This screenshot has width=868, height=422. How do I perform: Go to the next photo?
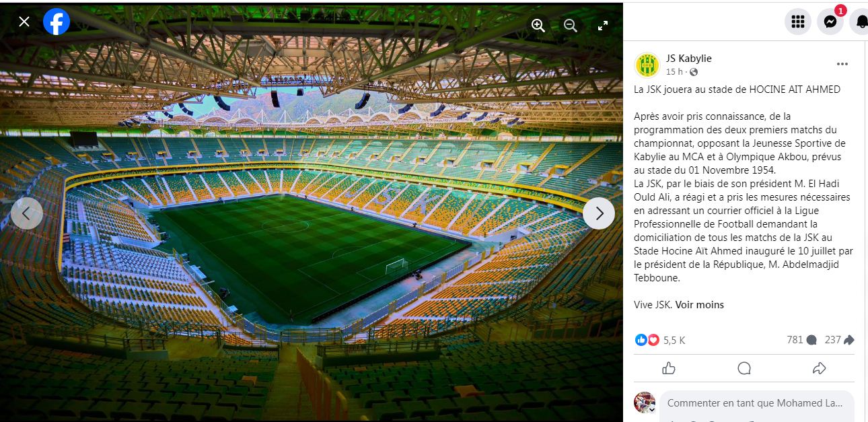coord(599,213)
